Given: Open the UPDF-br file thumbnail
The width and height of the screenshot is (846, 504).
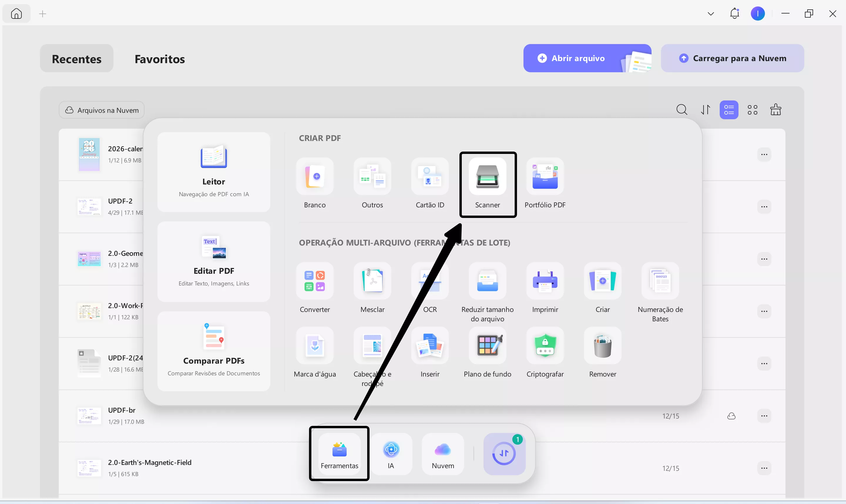Looking at the screenshot, I should click(89, 416).
